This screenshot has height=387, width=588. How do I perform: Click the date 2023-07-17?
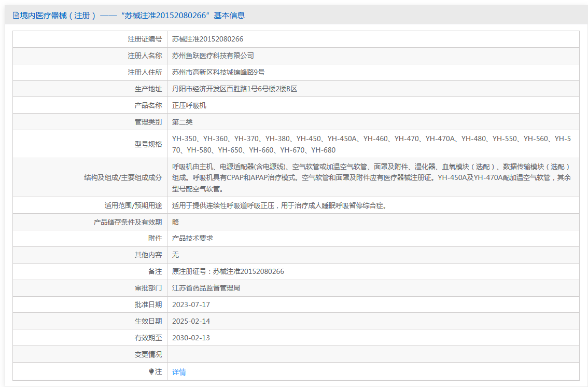tap(191, 305)
